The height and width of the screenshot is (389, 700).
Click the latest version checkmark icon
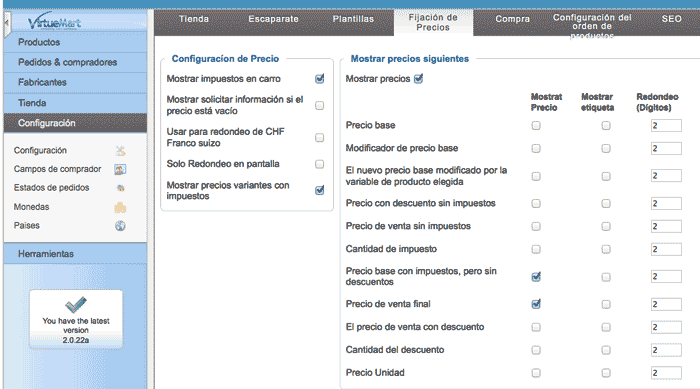75,305
